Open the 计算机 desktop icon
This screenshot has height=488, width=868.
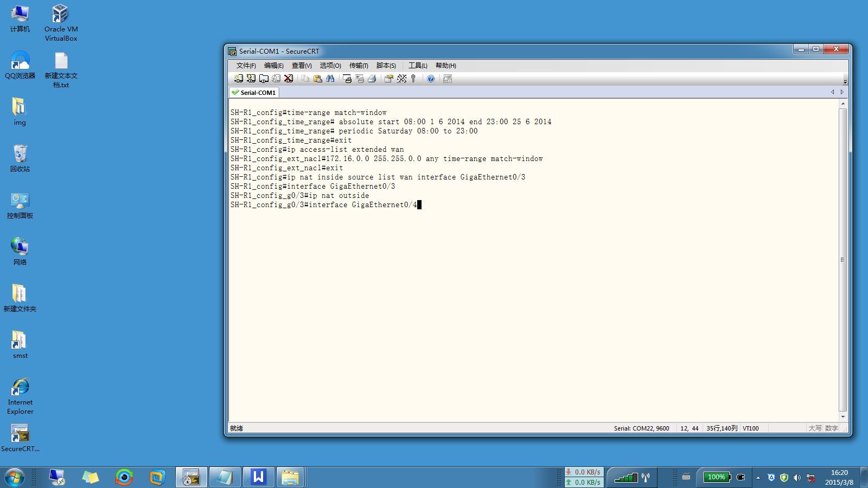(x=20, y=18)
